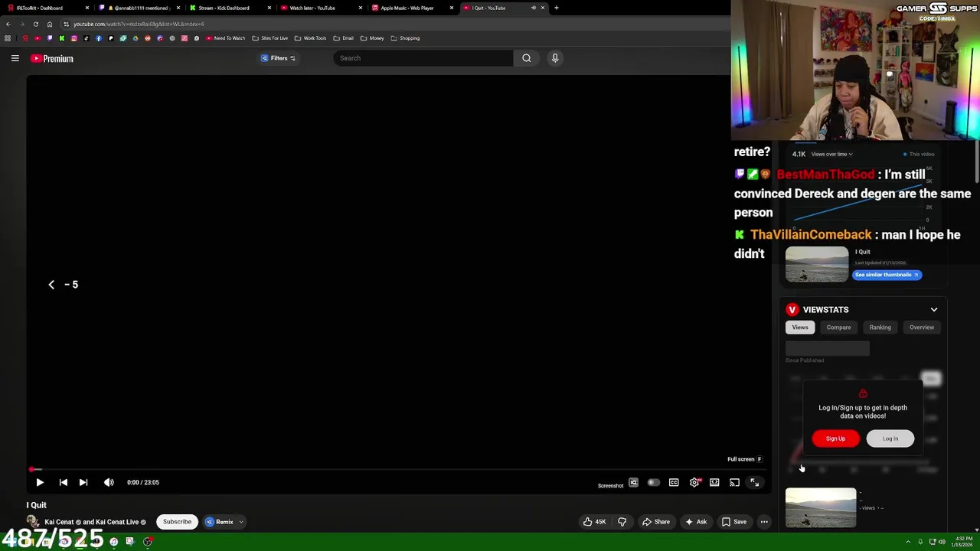The height and width of the screenshot is (551, 980).
Task: Switch to IRLToolkit Dashboard tab
Action: click(x=47, y=8)
